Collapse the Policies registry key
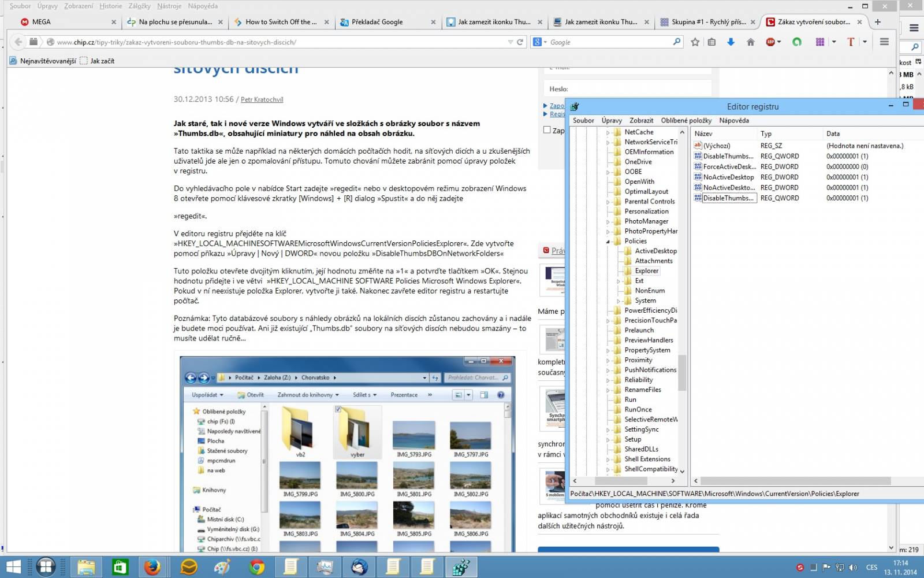 [608, 242]
